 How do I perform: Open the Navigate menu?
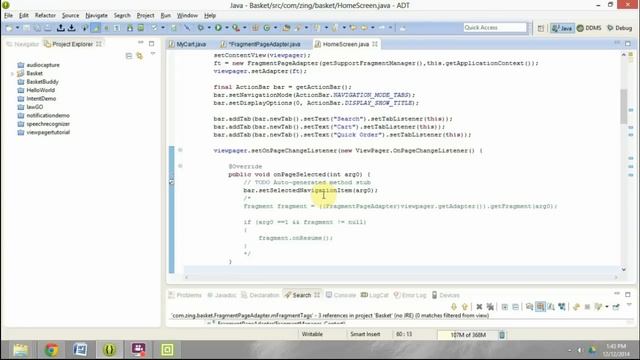[96, 16]
